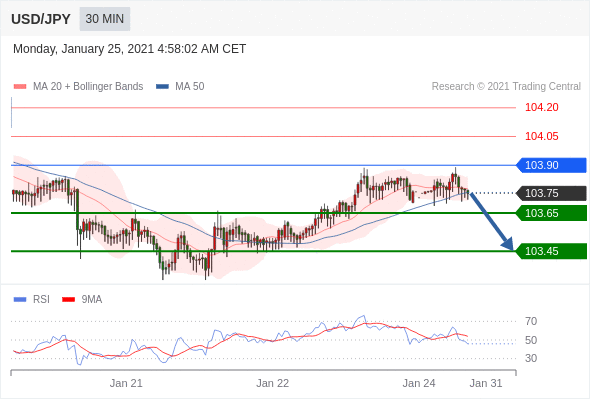Click the 104.05 resistance level label
The image size is (590, 400).
541,136
